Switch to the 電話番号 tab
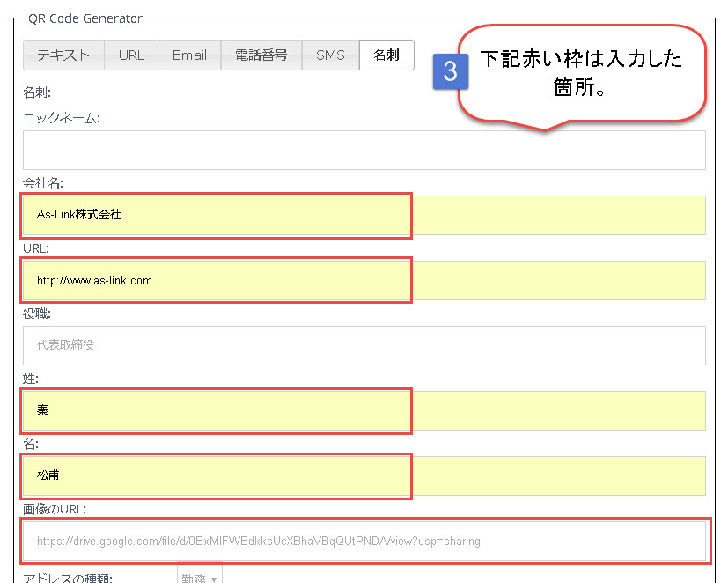Viewport: 728px width, 583px height. 261,55
